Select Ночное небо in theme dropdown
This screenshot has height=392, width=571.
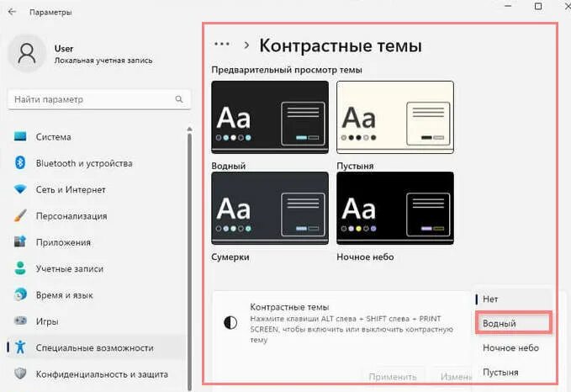514,347
